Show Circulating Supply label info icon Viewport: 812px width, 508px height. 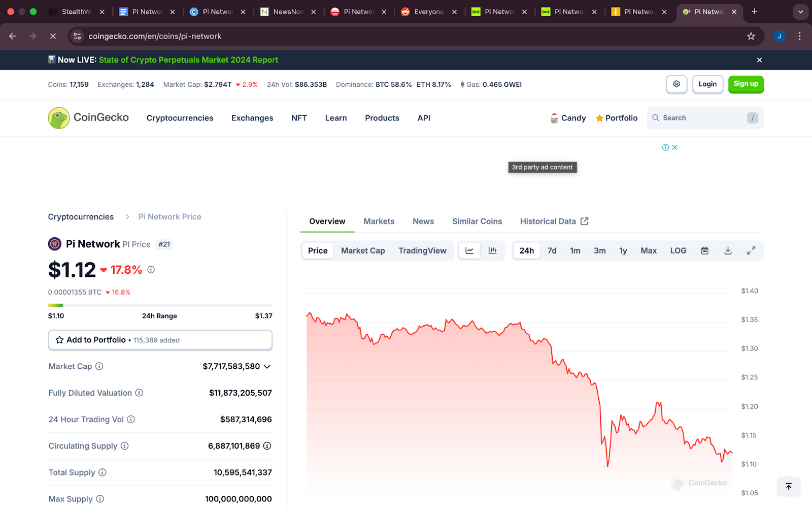tap(125, 446)
